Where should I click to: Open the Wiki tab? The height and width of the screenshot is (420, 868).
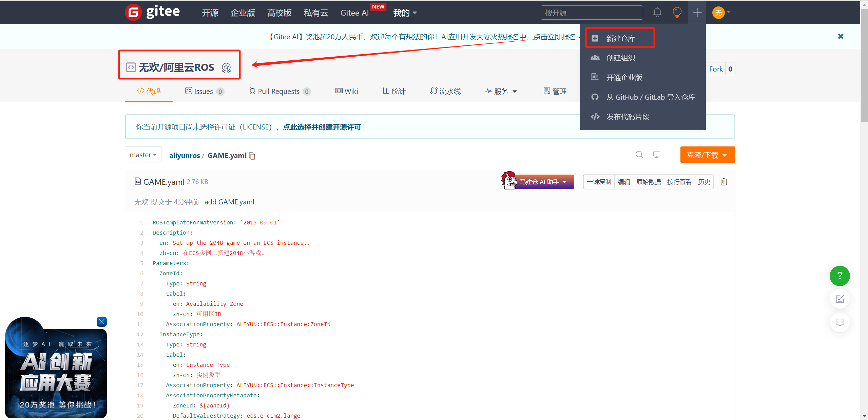pos(347,91)
